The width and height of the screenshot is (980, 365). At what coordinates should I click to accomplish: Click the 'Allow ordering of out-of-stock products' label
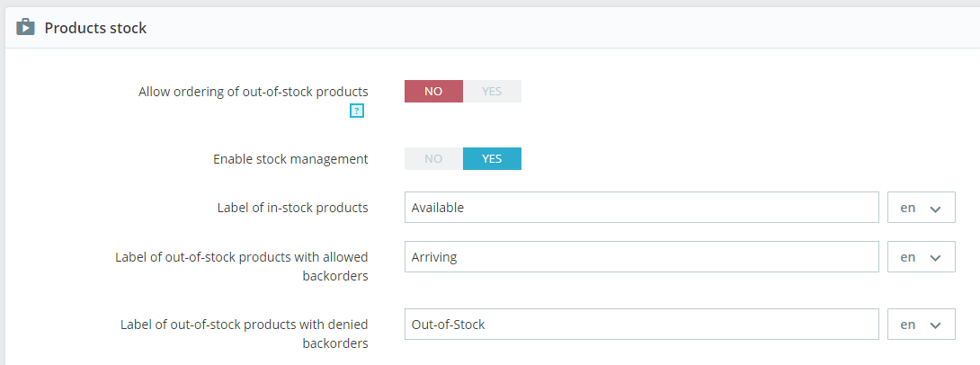pos(254,92)
